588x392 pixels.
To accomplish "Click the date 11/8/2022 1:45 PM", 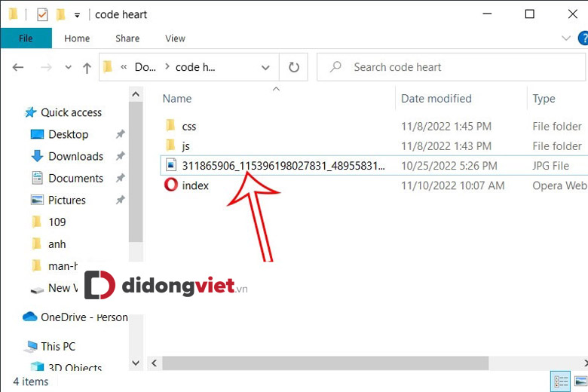I will click(x=446, y=127).
